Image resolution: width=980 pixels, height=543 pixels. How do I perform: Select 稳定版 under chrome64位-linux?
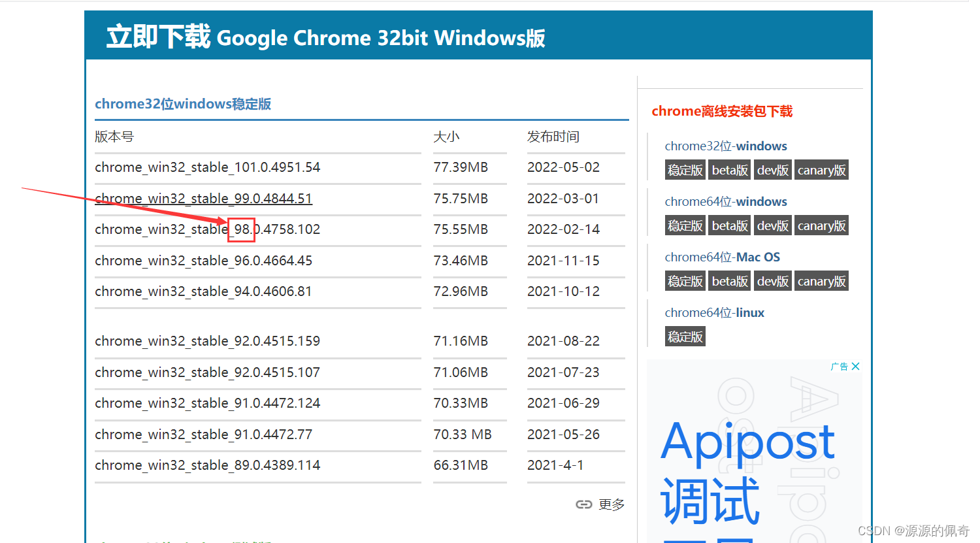(685, 336)
